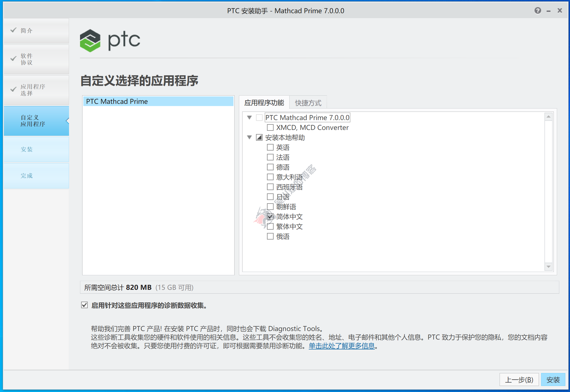Screen dimensions: 570x392
Task: Open 单击此处了解更多信息 link
Action: tap(342, 346)
